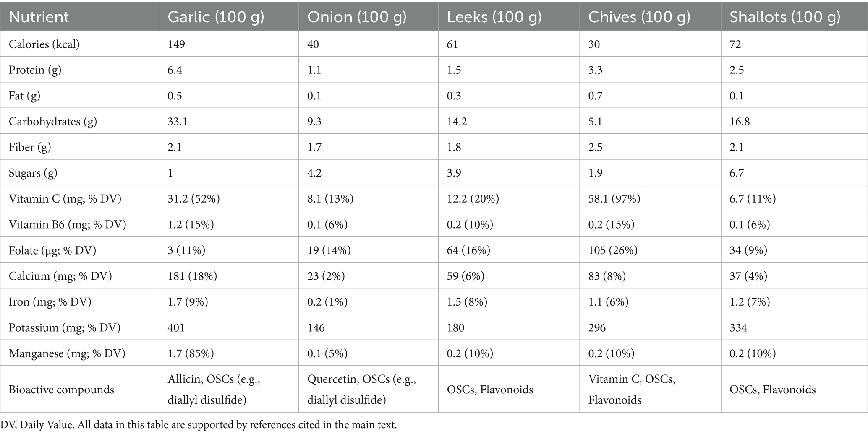Select garlic Vitamin C value 31.2 (52%)
This screenshot has width=868, height=434.
(193, 199)
